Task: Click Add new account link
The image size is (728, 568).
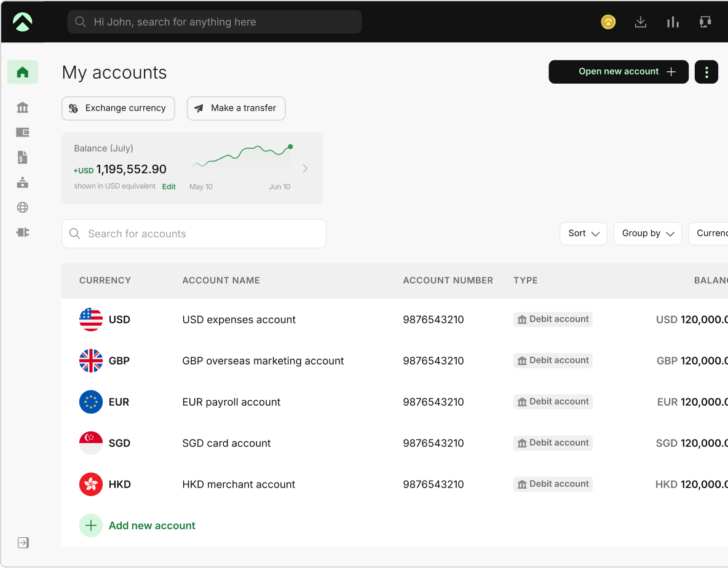Action: (152, 526)
